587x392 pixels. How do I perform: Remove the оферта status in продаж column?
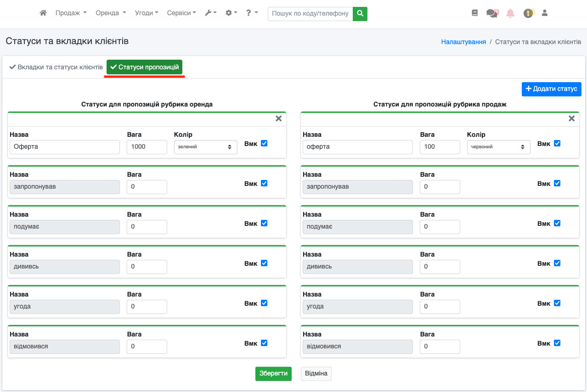(x=571, y=118)
